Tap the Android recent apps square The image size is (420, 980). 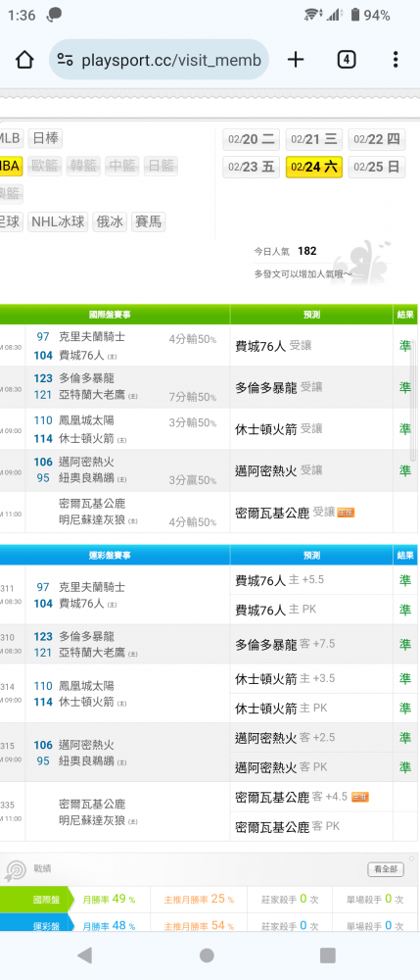(327, 955)
